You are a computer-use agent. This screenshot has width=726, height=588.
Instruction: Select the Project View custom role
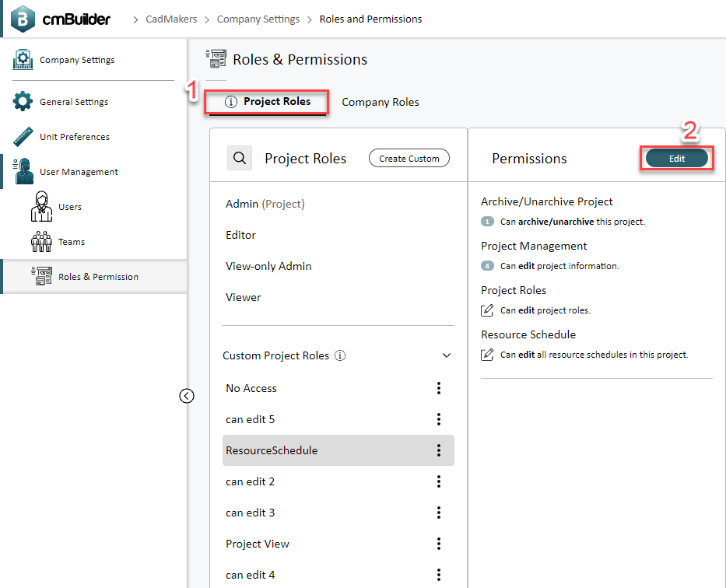point(258,544)
